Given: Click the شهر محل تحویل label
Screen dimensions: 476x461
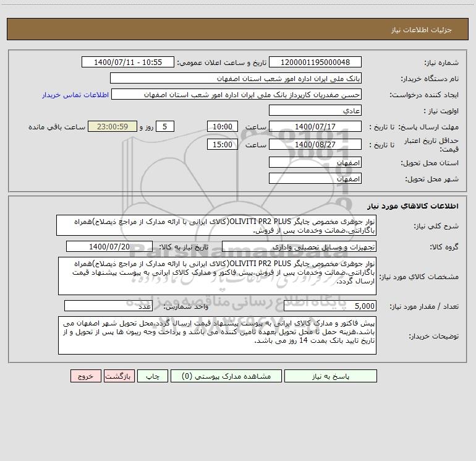Looking at the screenshot, I should coord(432,179).
